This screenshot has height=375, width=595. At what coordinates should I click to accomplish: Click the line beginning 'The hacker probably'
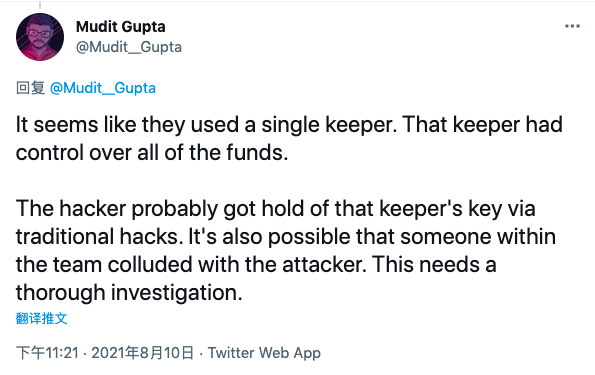pos(275,209)
